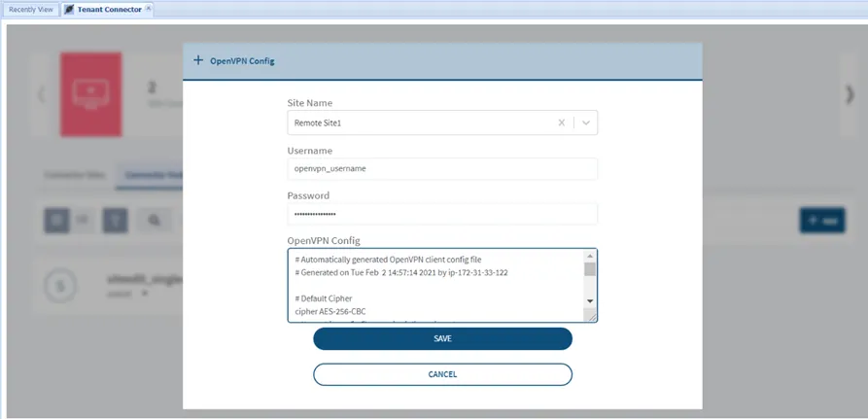Click the 'Generated on Tue Feb 2' line
The width and height of the screenshot is (868, 419).
tap(401, 272)
